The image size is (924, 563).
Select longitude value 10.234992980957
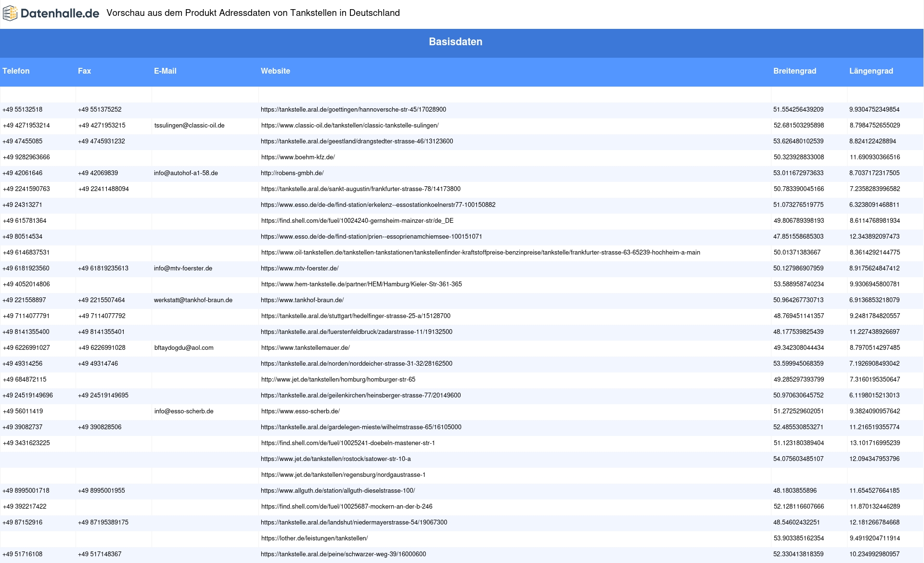[874, 554]
